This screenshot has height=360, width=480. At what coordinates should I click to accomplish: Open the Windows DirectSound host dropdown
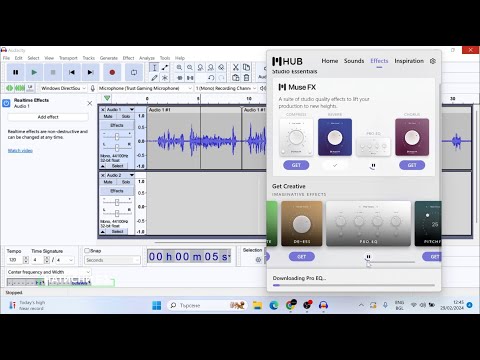(x=63, y=88)
